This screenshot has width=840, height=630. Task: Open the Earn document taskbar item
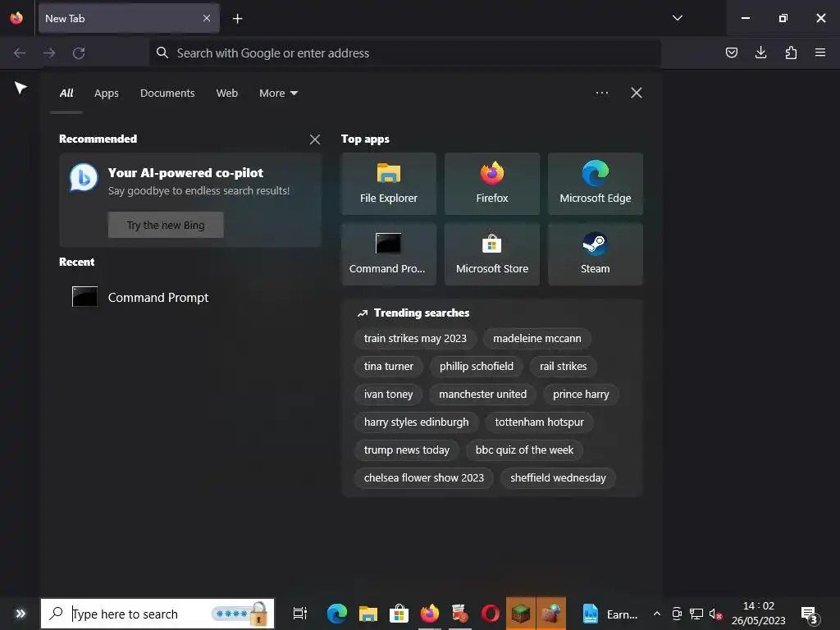[x=609, y=614]
